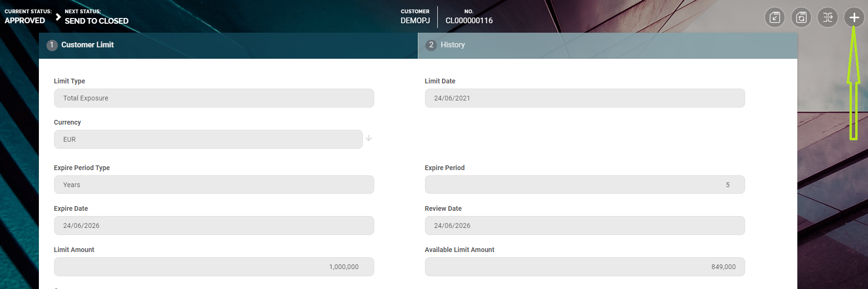Click the Expire Period field showing 5

584,185
